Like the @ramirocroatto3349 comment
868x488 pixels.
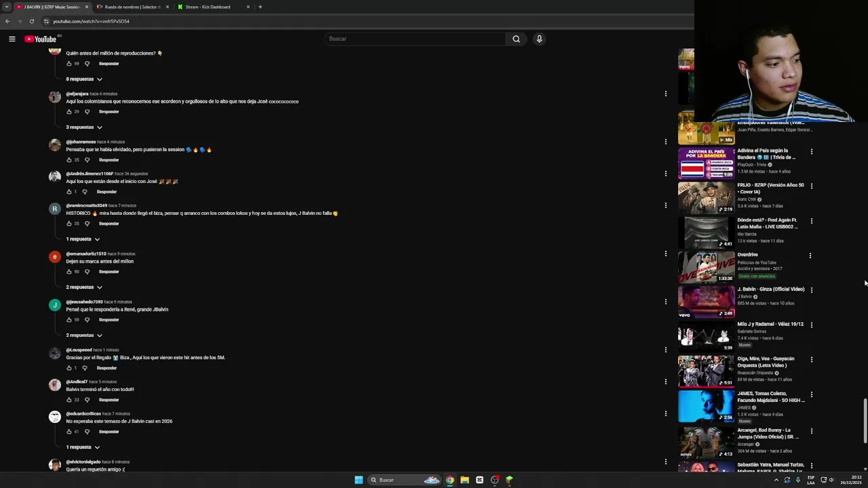68,224
